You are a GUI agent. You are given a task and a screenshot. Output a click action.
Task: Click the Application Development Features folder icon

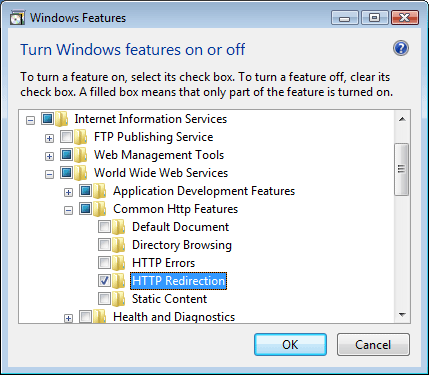point(100,191)
